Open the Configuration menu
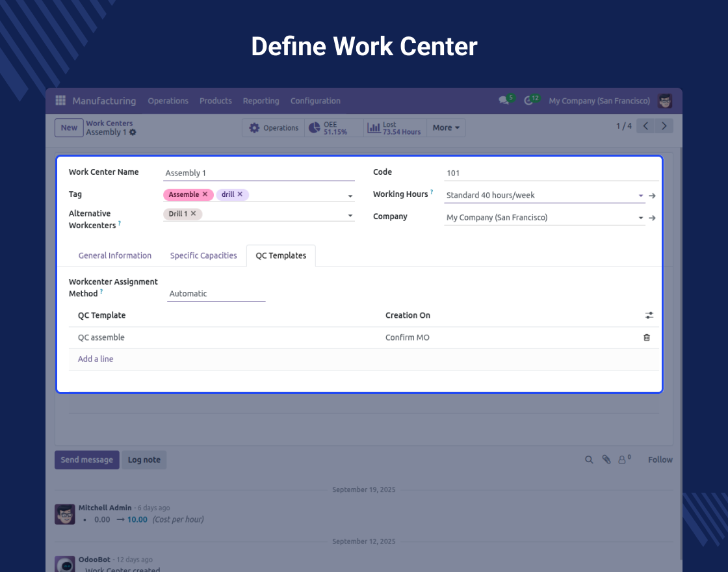This screenshot has height=572, width=728. (x=315, y=101)
